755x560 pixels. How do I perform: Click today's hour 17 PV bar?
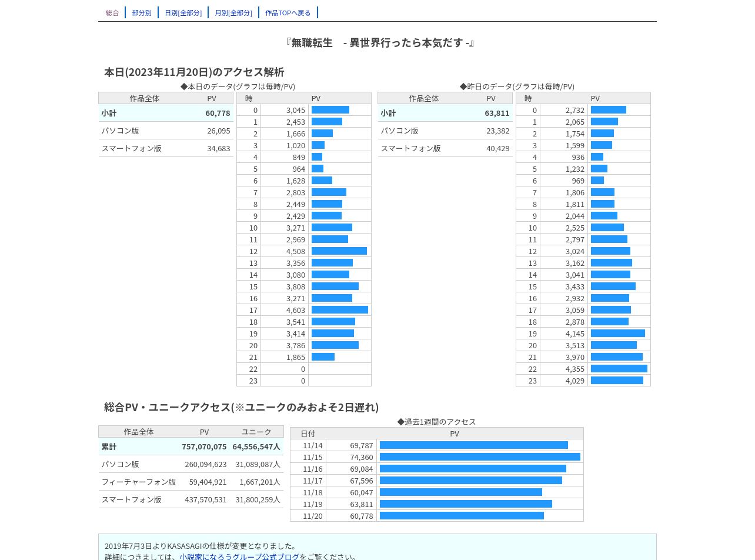(x=340, y=310)
